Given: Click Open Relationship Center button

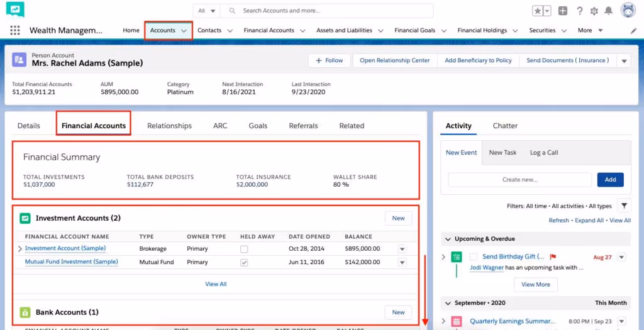Looking at the screenshot, I should 395,60.
